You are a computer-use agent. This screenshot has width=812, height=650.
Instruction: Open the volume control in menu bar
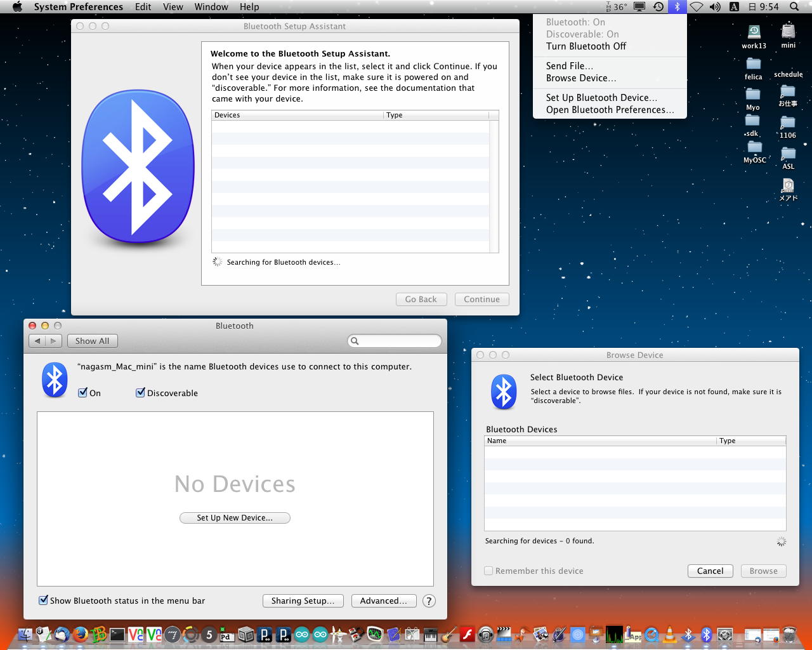click(715, 7)
